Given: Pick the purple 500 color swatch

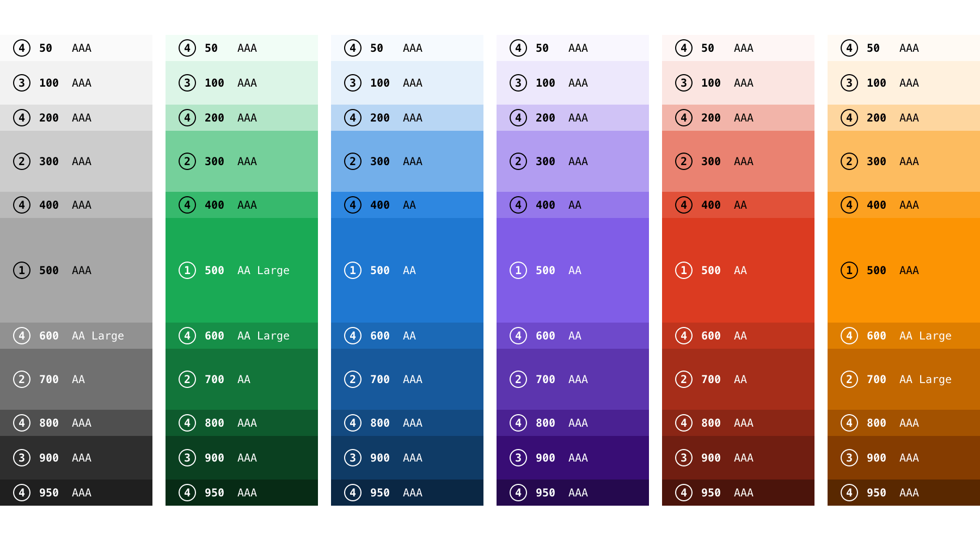Looking at the screenshot, I should (x=573, y=270).
